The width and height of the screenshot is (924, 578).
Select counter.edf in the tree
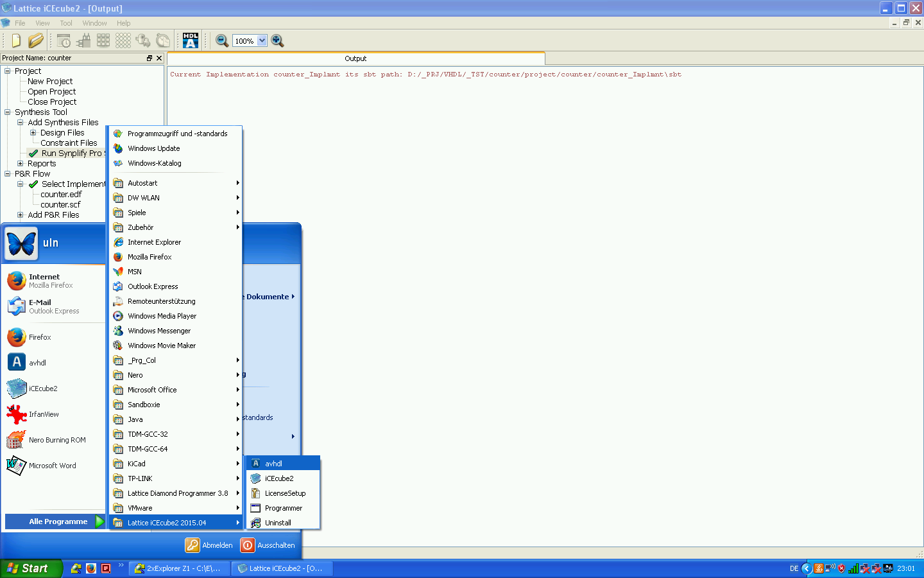coord(61,194)
